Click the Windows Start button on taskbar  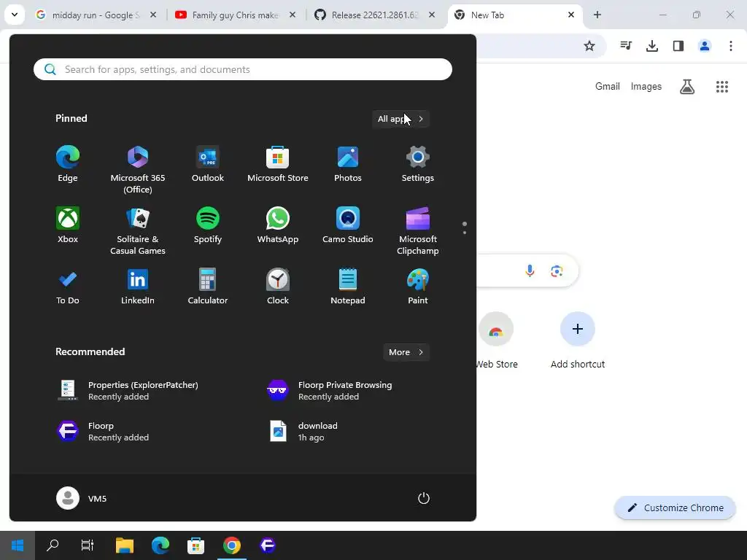pos(18,545)
